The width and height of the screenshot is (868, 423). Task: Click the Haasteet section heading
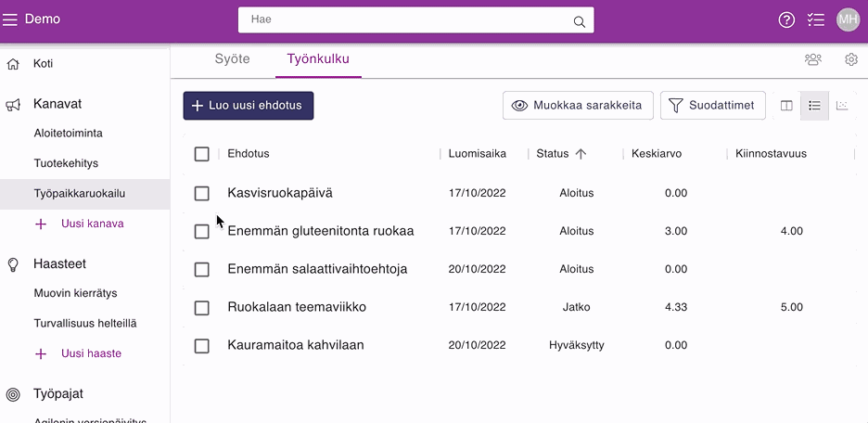tap(59, 264)
